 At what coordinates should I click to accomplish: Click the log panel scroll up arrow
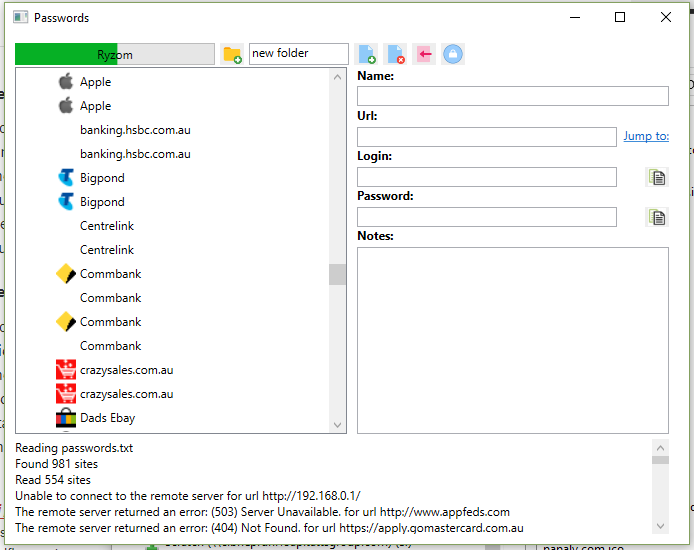660,448
